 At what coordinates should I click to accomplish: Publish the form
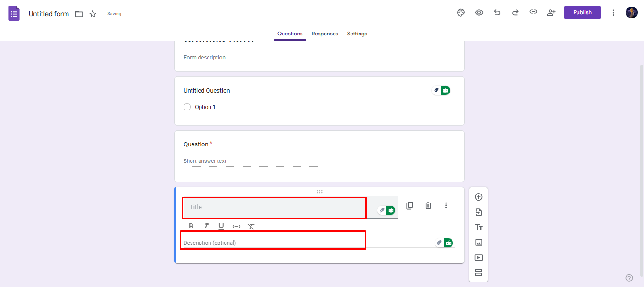[582, 12]
